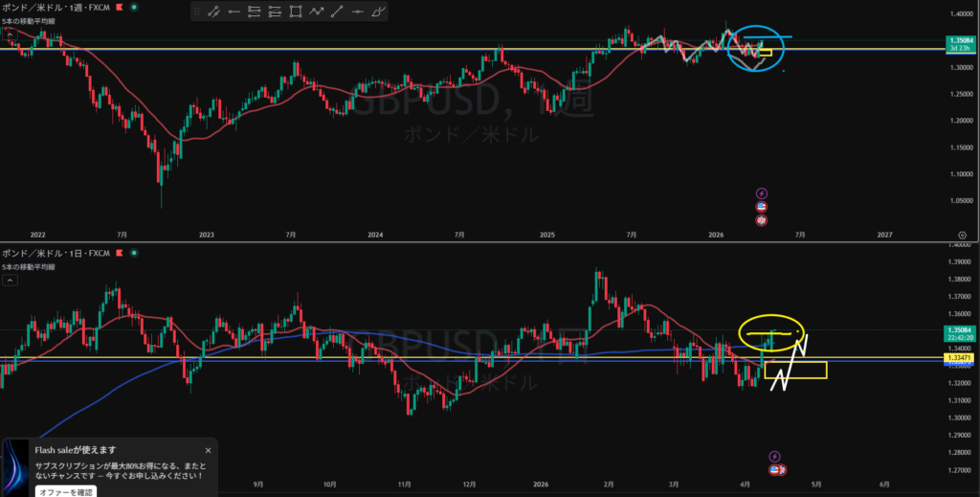Select the horizontal line tool
Viewport: 980px width, 497px height.
point(358,12)
